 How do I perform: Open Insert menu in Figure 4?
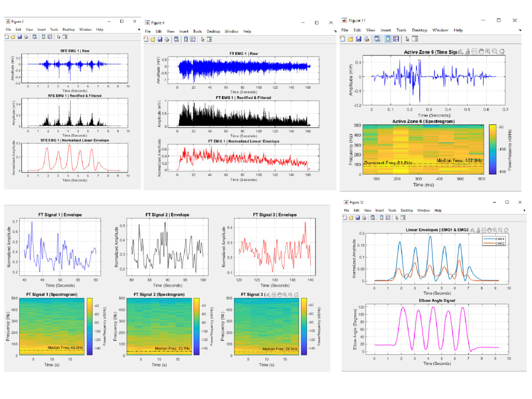[184, 31]
